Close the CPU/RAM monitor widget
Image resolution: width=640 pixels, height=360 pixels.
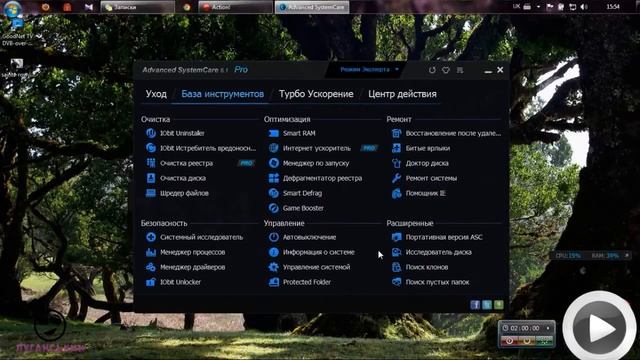[x=627, y=256]
